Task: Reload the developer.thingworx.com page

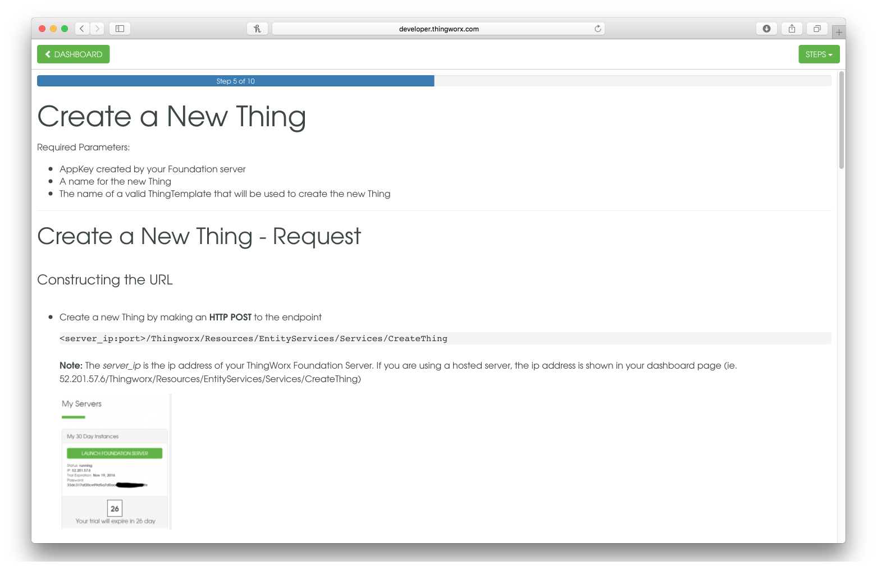Action: tap(598, 29)
